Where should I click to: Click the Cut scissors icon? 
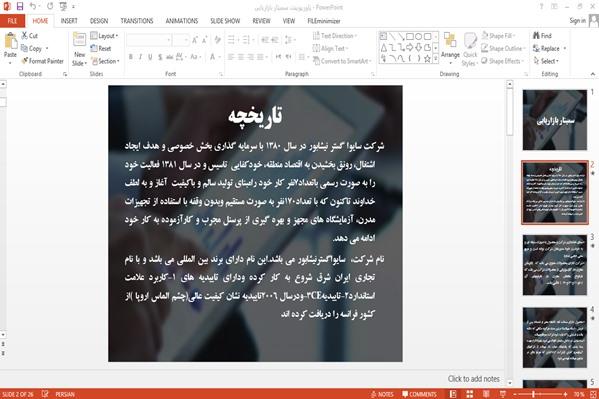pyautogui.click(x=24, y=36)
